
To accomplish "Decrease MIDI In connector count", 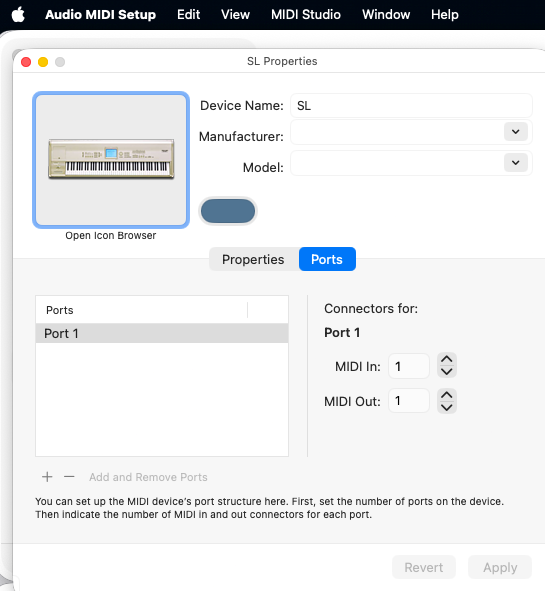I will click(447, 372).
